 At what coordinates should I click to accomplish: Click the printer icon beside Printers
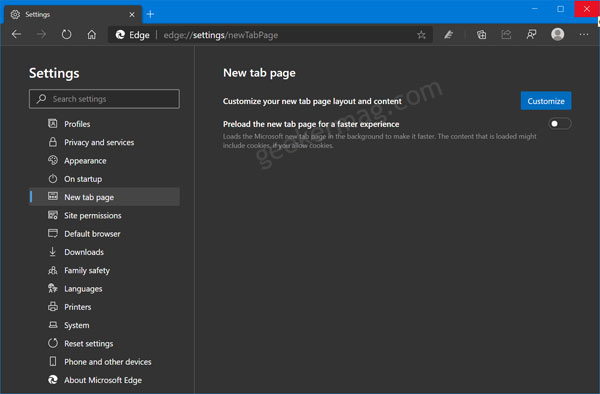tap(53, 306)
